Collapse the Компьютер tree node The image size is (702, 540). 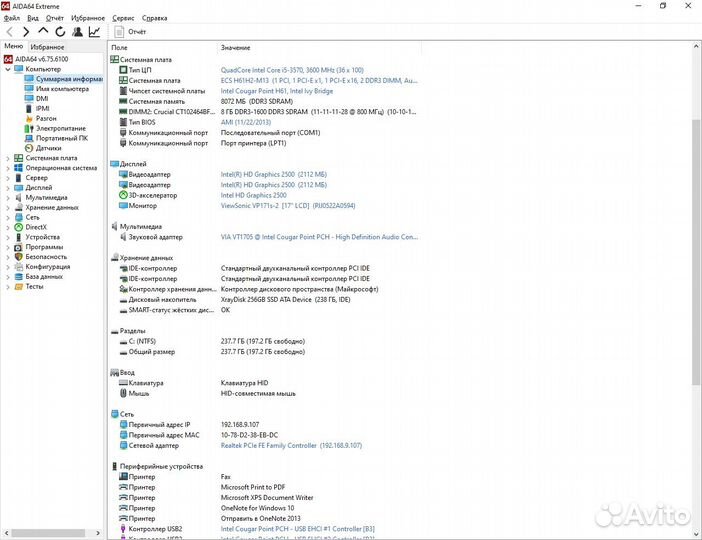click(8, 69)
